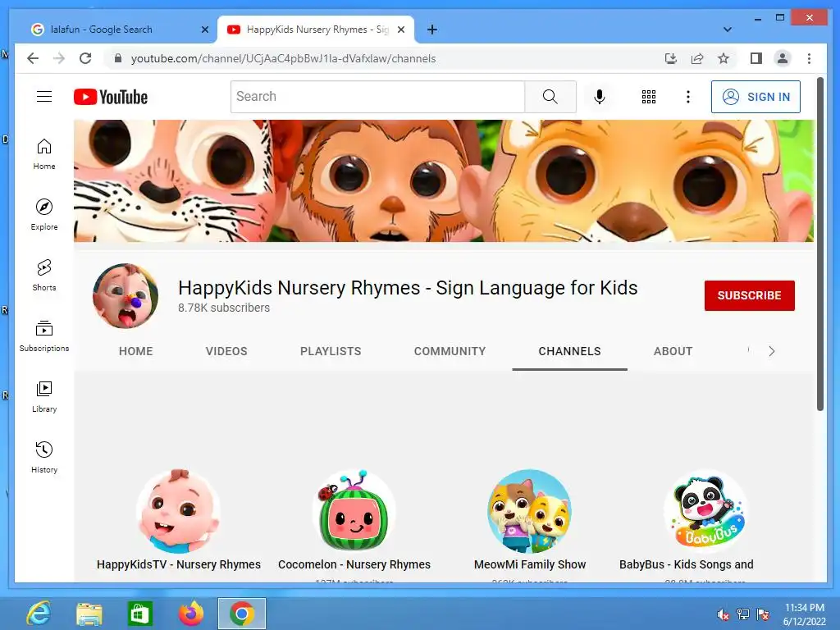Open YouTube settings three-dot menu
This screenshot has height=630, width=840.
tap(688, 97)
